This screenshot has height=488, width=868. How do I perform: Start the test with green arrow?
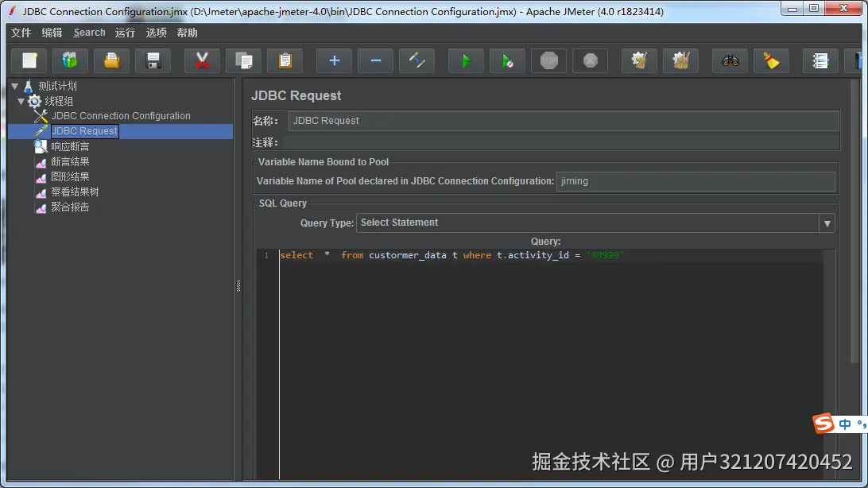click(x=466, y=60)
